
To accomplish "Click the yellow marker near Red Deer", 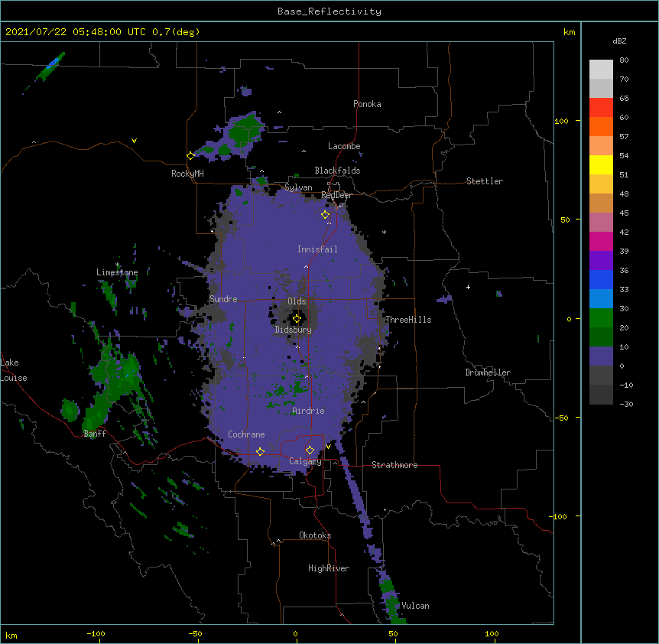I will [x=326, y=215].
